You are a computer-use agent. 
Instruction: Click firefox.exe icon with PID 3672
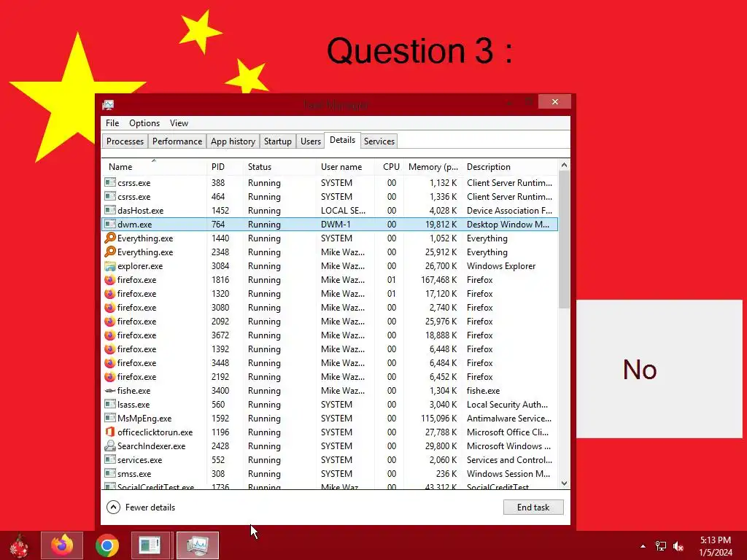pos(110,335)
